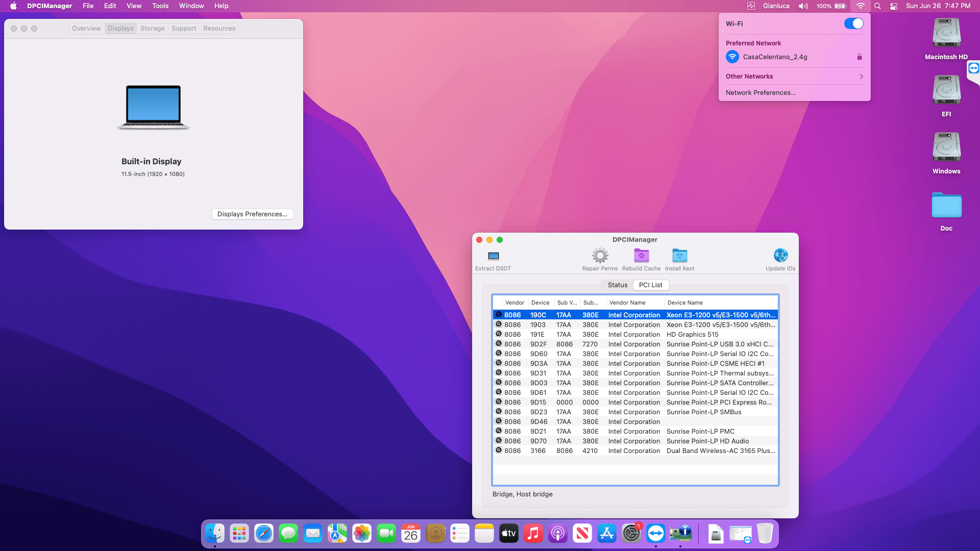Screen dimensions: 980x551
Task: Open Mail from the Dock
Action: pyautogui.click(x=313, y=534)
